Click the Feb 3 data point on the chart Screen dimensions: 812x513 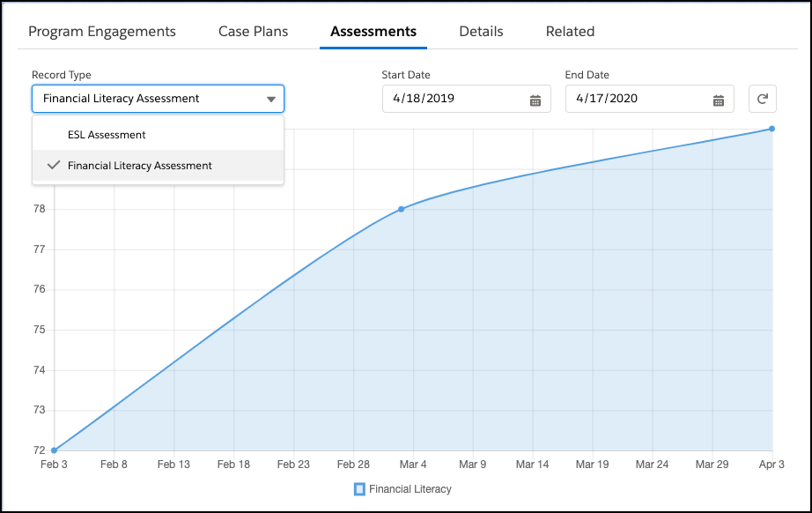coord(55,449)
